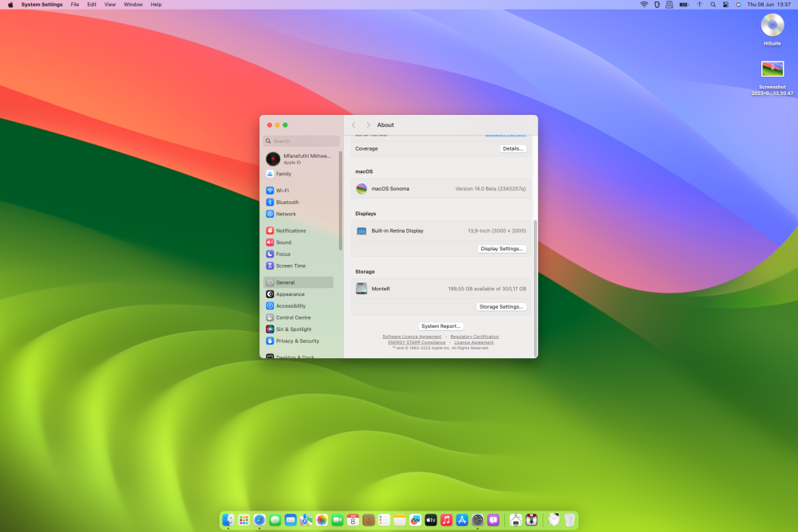
Task: Open Spotlight search in menu bar
Action: tap(713, 5)
